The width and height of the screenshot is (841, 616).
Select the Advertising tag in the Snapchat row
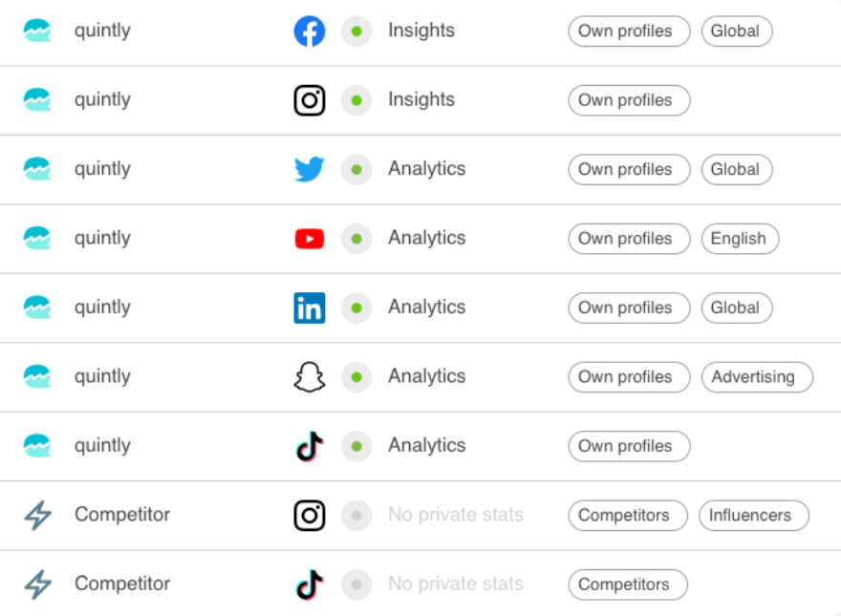[756, 377]
